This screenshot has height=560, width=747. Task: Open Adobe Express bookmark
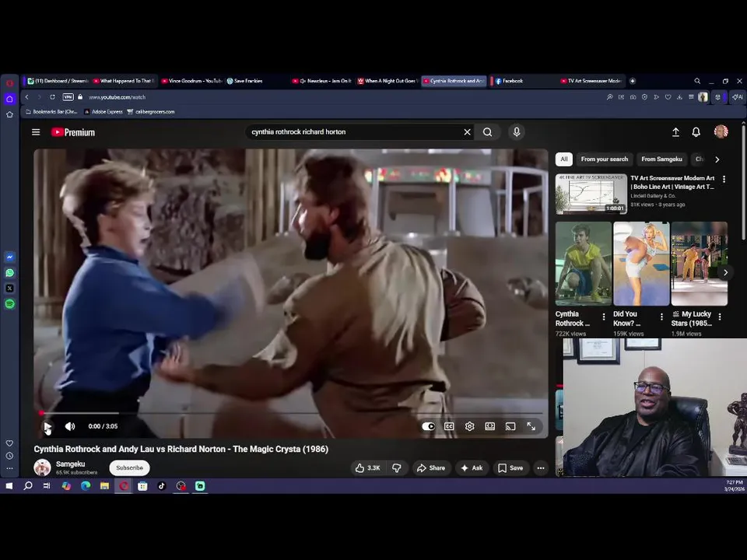pyautogui.click(x=103, y=112)
